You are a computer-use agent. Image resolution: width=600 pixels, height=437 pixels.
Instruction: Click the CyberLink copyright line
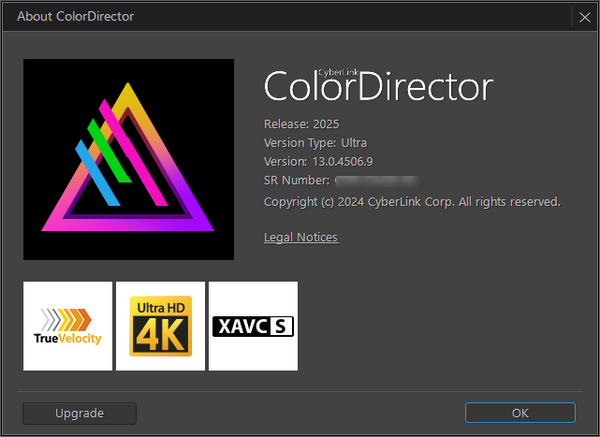(x=412, y=202)
